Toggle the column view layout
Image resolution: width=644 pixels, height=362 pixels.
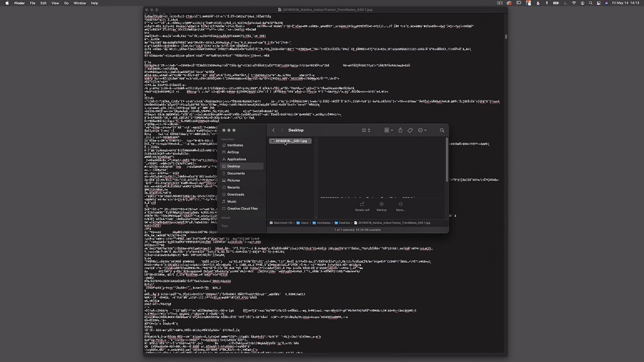tap(364, 130)
